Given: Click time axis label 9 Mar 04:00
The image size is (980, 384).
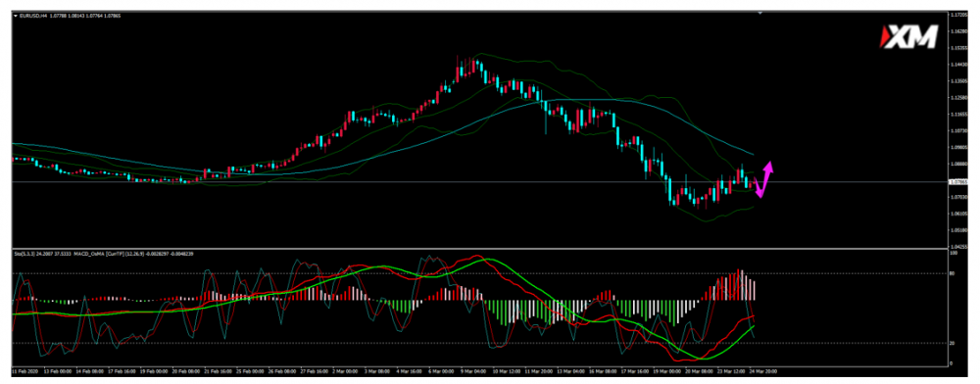Looking at the screenshot, I should pyautogui.click(x=473, y=371).
